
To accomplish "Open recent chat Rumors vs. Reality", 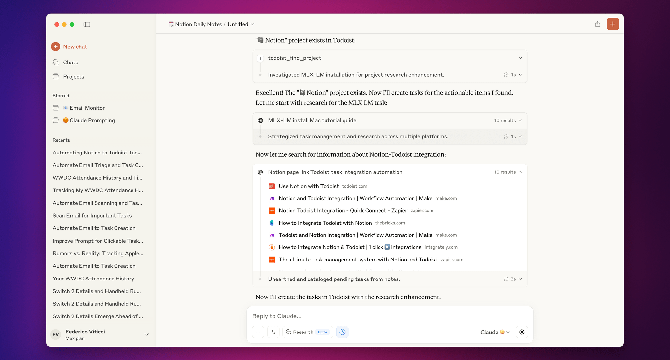I will click(x=98, y=253).
